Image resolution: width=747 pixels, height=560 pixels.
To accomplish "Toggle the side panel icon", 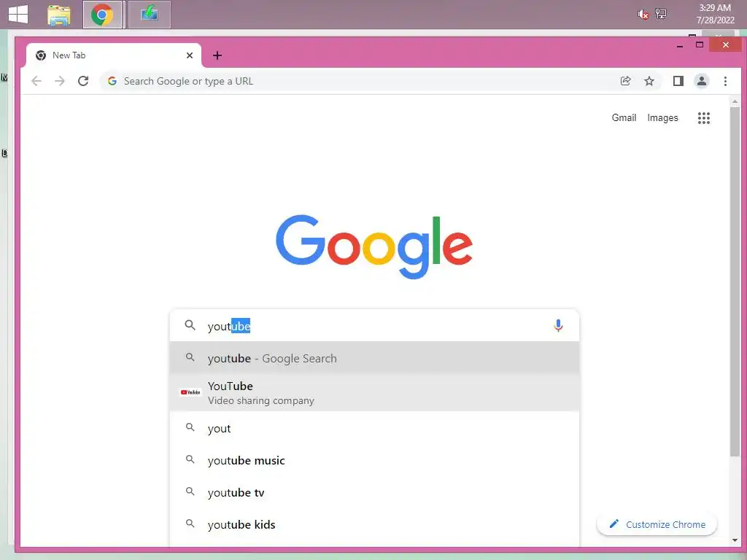I will click(678, 81).
